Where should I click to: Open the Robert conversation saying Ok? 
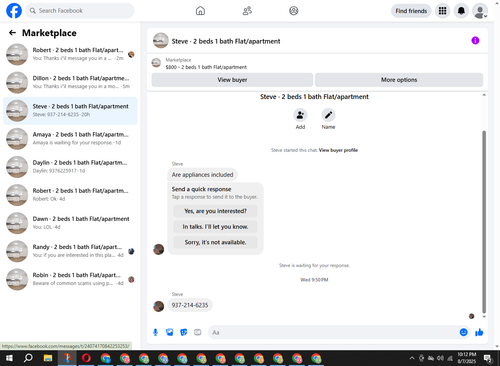(70, 195)
